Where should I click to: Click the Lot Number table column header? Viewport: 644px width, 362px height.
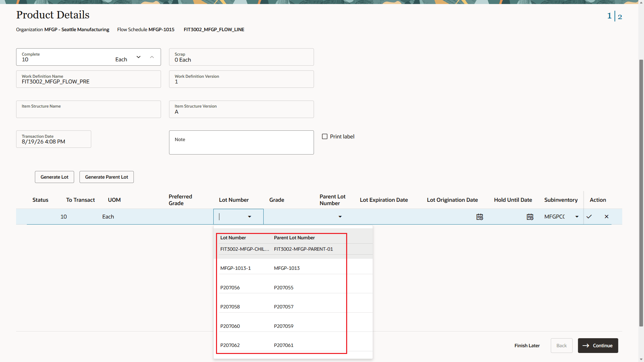coord(234,200)
